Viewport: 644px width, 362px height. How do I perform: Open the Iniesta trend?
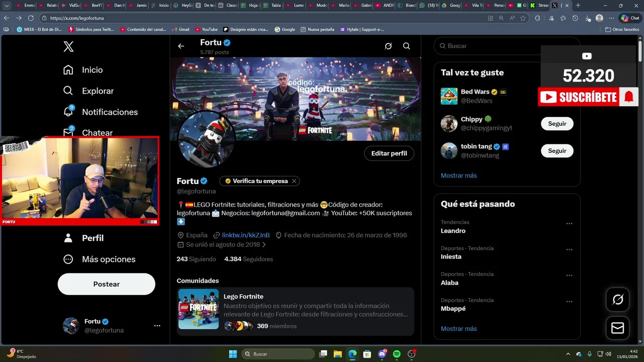pyautogui.click(x=451, y=256)
